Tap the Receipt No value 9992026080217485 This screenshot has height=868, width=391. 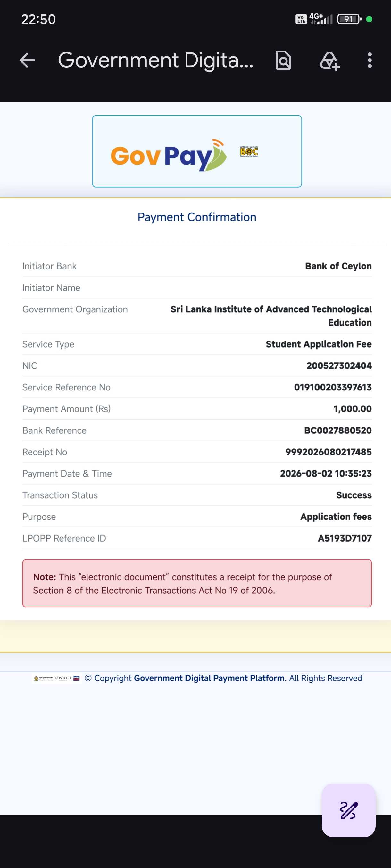[x=328, y=452]
